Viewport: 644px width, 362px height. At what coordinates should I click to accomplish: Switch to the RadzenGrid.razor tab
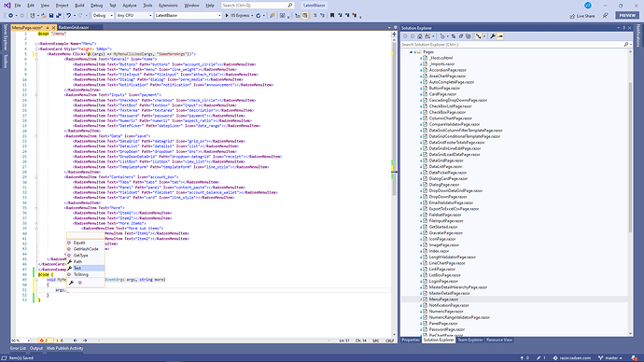coord(74,27)
